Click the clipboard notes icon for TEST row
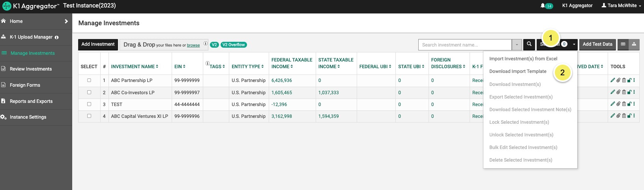The height and width of the screenshot is (190, 644). point(624,104)
